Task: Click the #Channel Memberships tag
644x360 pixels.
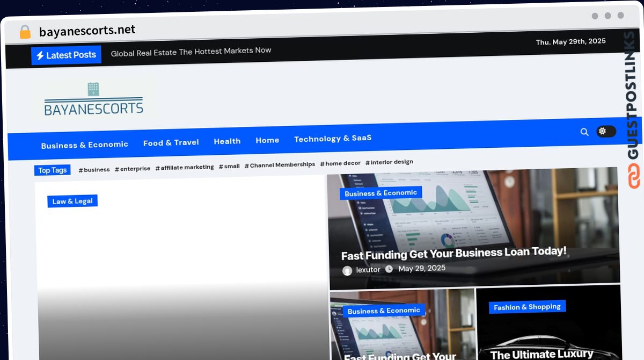Action: point(280,165)
